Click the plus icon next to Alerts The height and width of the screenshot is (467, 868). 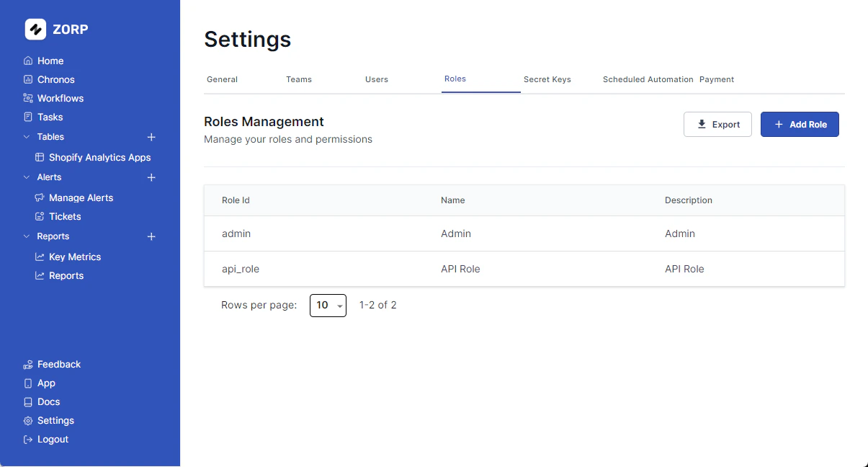click(151, 177)
